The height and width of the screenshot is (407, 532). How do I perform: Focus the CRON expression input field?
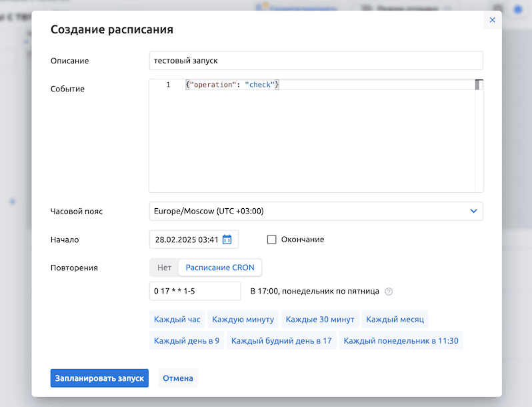coord(195,292)
